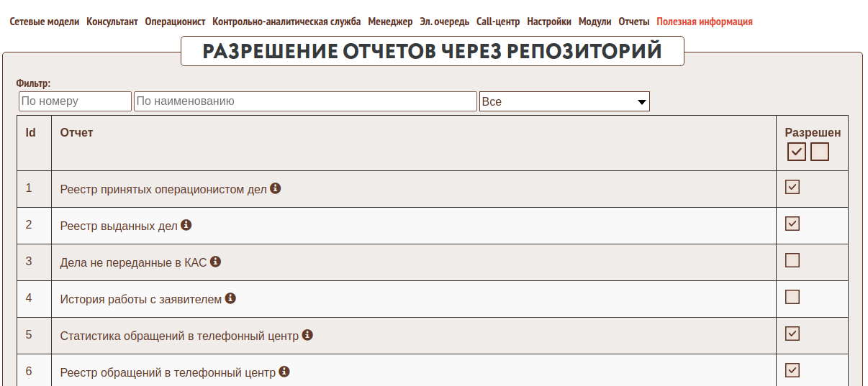Enable the checkbox for Дела не переданные в КАС
The image size is (868, 386).
(792, 260)
